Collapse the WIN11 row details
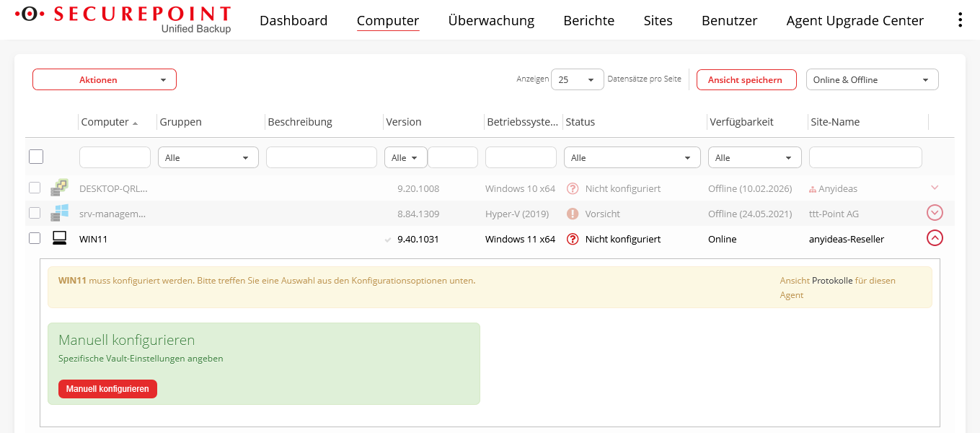This screenshot has height=433, width=980. [x=935, y=237]
